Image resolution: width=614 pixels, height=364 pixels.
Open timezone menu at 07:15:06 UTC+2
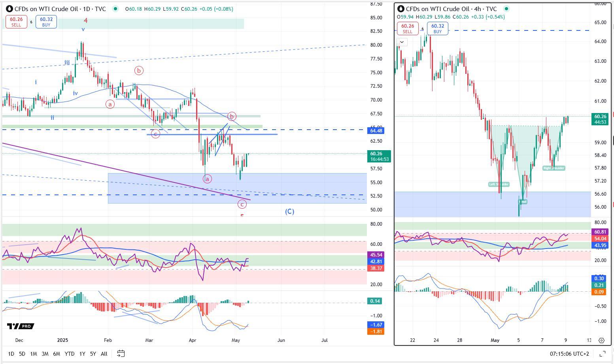[569, 354]
